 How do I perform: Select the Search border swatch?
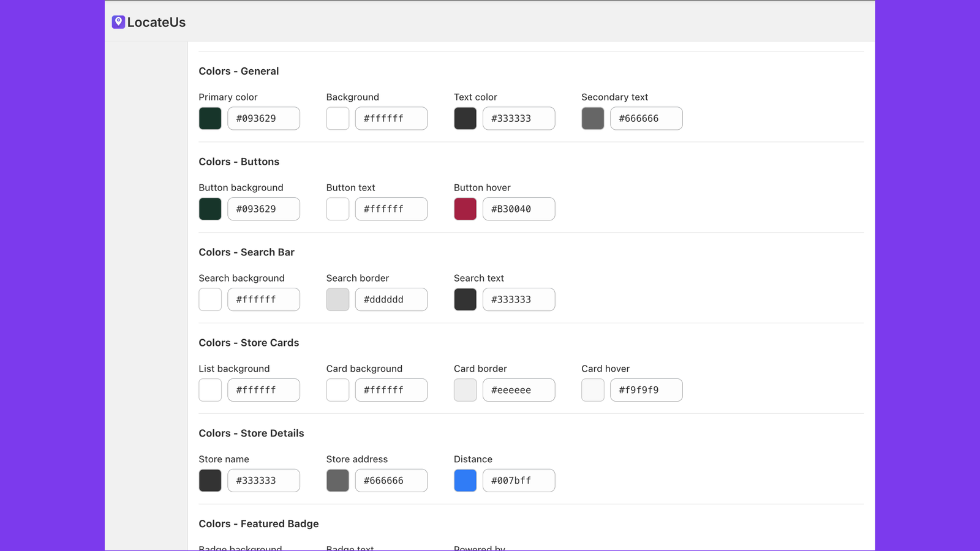pos(337,299)
